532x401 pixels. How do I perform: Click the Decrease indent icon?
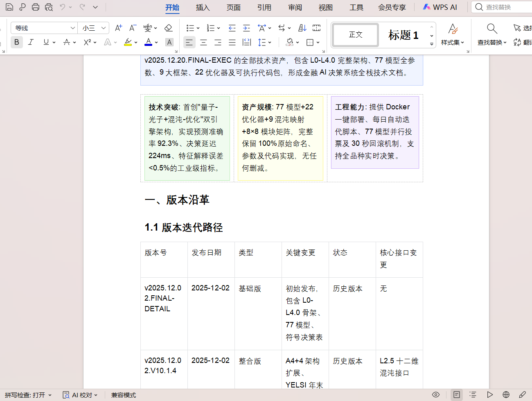pos(232,28)
